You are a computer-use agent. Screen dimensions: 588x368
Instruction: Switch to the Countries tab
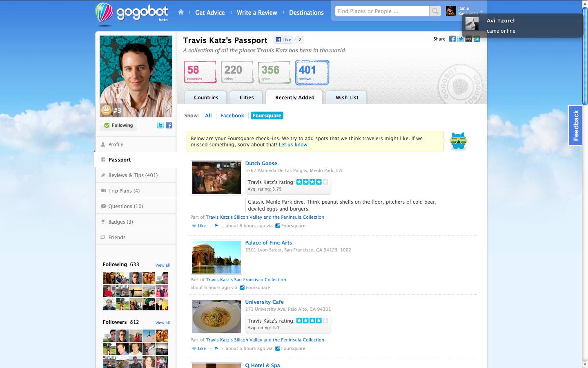pyautogui.click(x=206, y=97)
